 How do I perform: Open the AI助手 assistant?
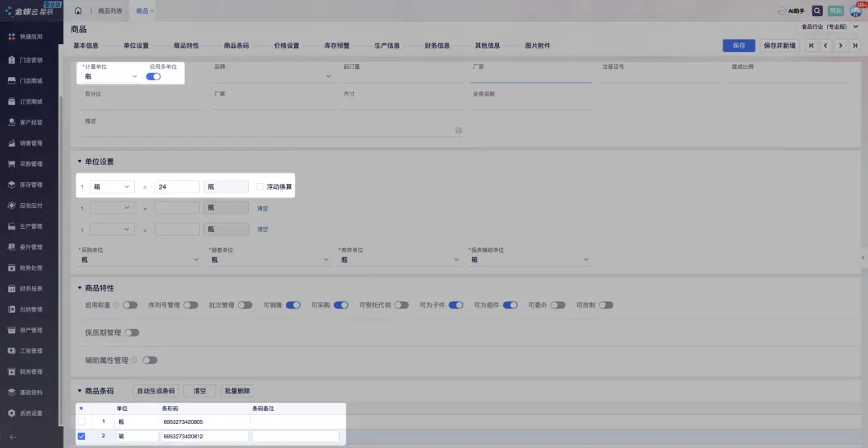coord(792,11)
